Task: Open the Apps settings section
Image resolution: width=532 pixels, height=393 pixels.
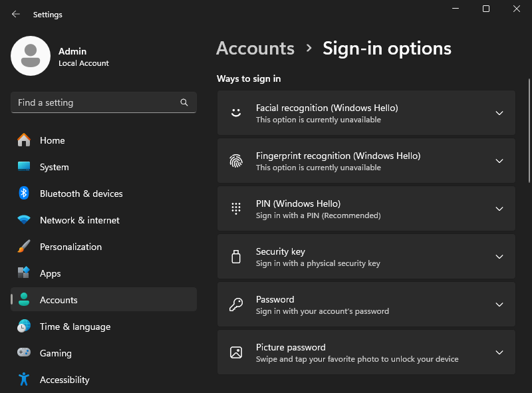Action: [x=104, y=273]
